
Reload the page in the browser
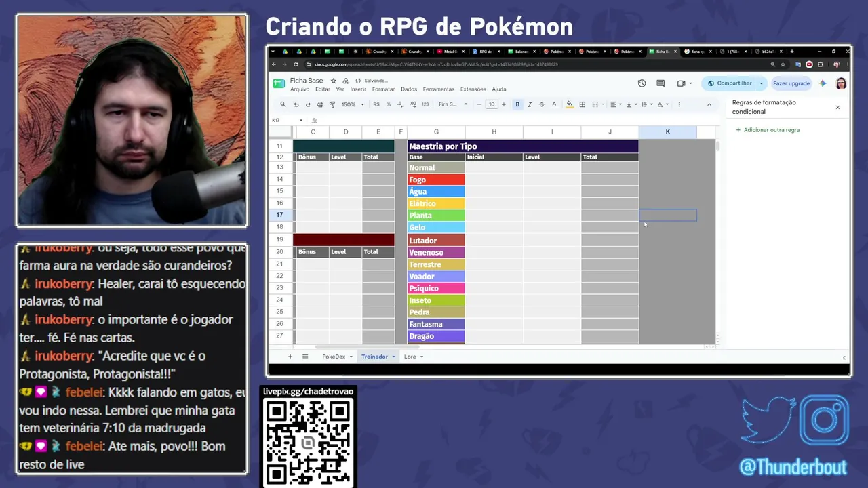pyautogui.click(x=296, y=64)
